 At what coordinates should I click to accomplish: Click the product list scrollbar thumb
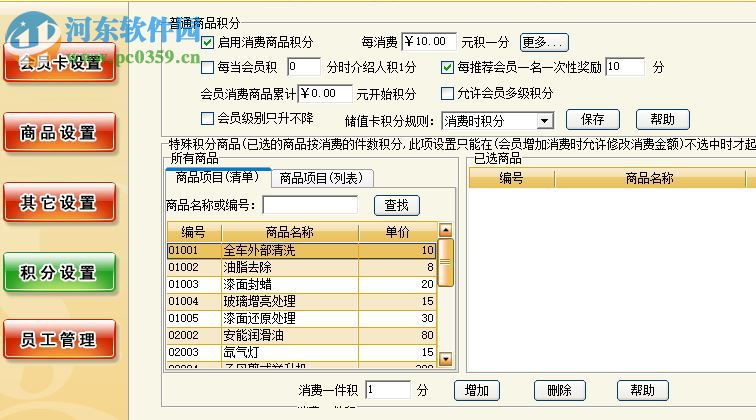(x=446, y=262)
